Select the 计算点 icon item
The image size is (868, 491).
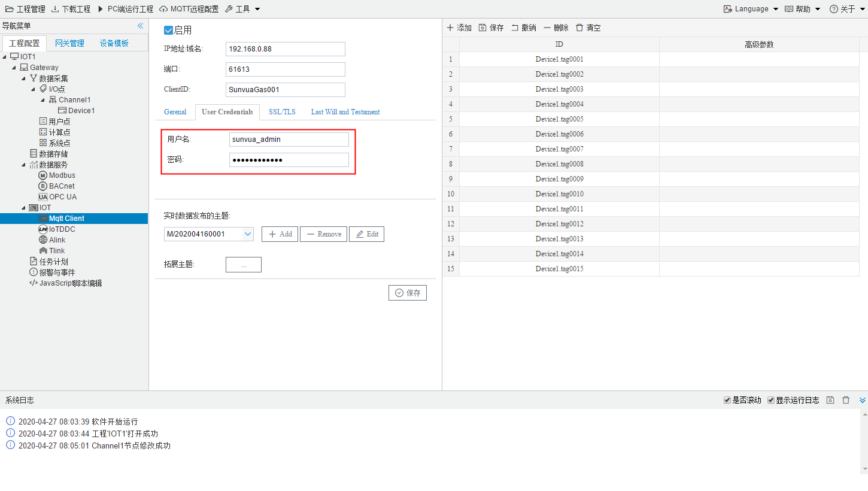point(43,132)
